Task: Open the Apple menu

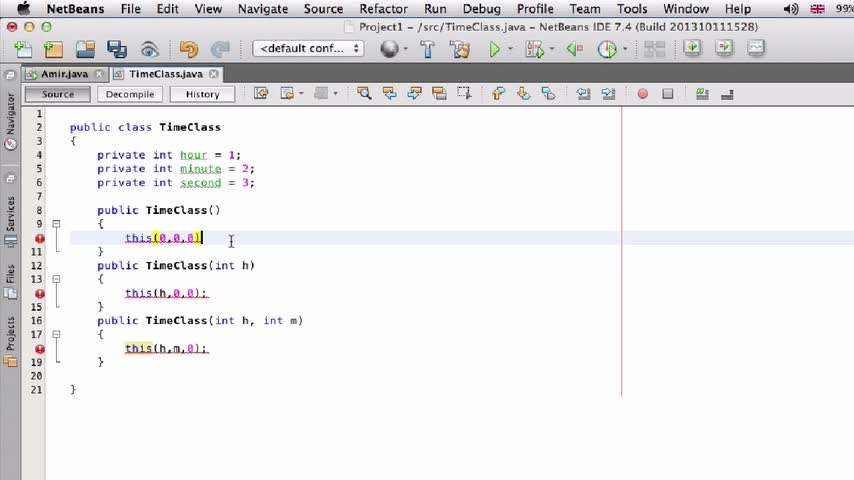Action: [24, 8]
